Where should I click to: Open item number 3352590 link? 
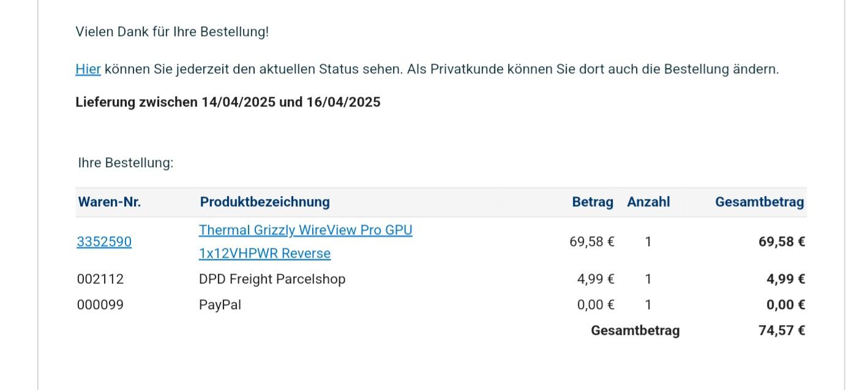(104, 242)
